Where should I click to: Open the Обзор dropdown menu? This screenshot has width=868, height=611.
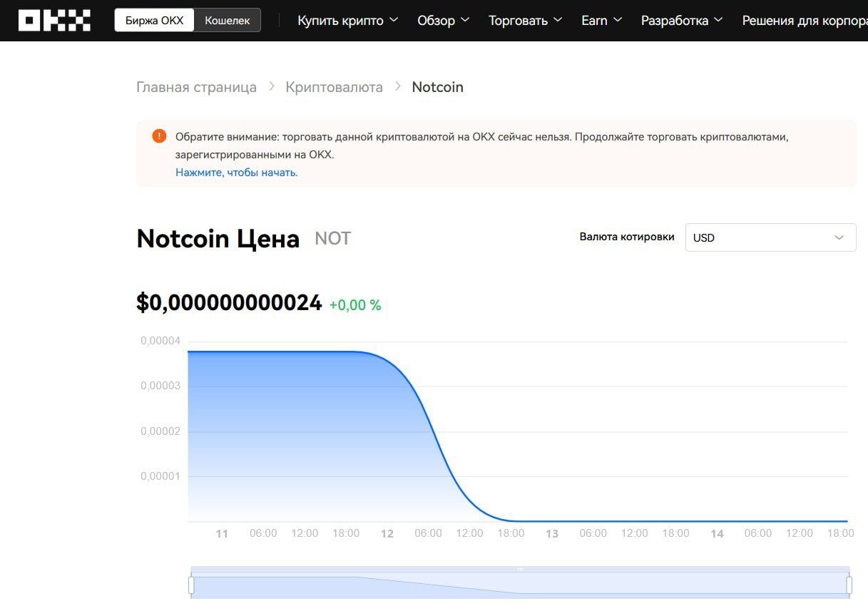(443, 21)
